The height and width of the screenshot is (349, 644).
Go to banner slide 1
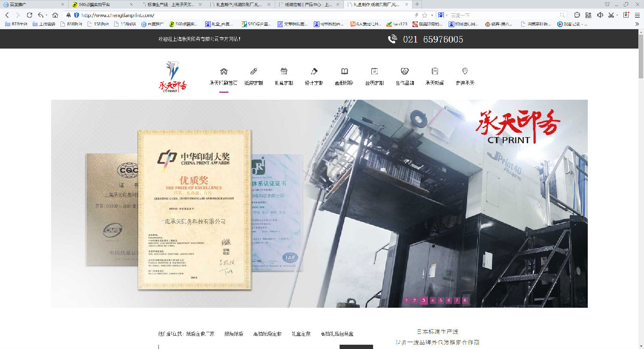tap(407, 300)
